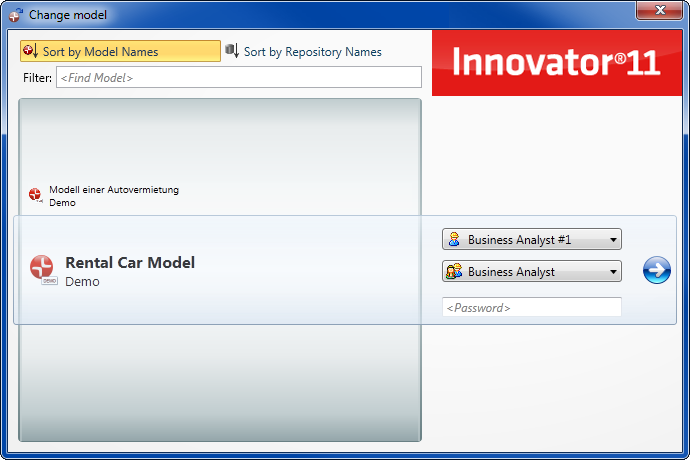Click the Modell einer Autovermietung model icon
Image resolution: width=690 pixels, height=460 pixels.
click(35, 195)
